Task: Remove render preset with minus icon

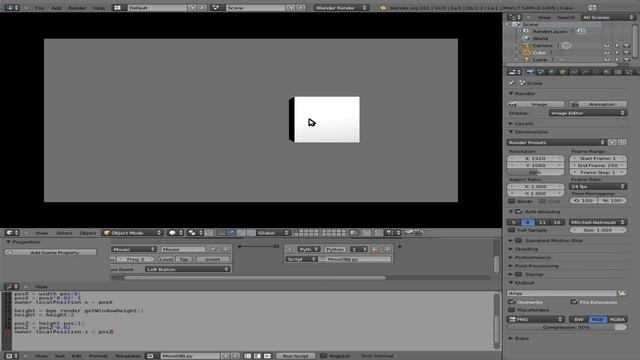Action: tap(622, 142)
